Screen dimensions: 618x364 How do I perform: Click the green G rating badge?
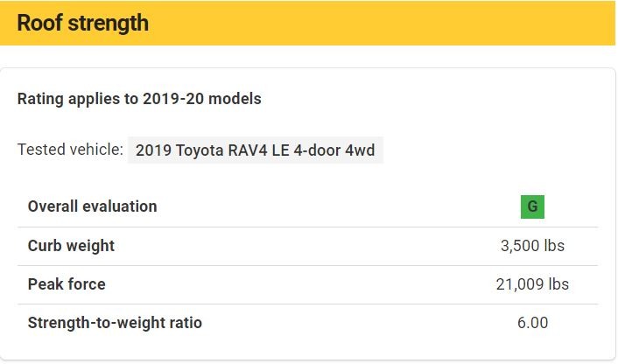tap(532, 206)
